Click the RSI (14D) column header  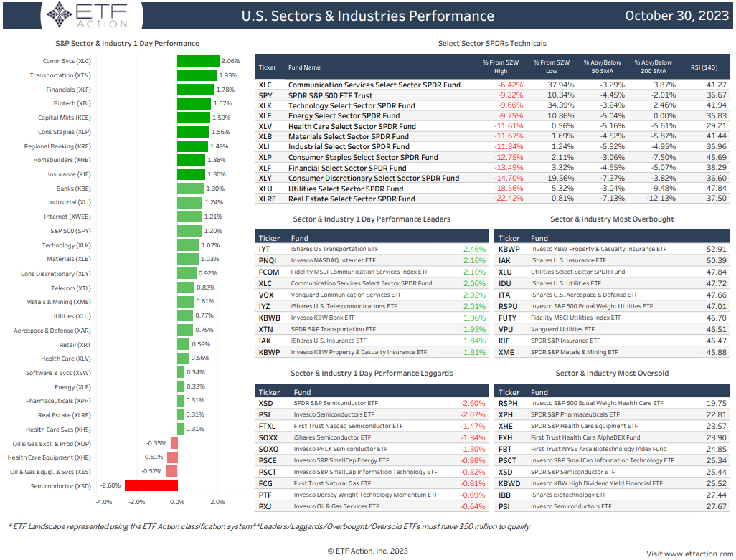tap(704, 67)
